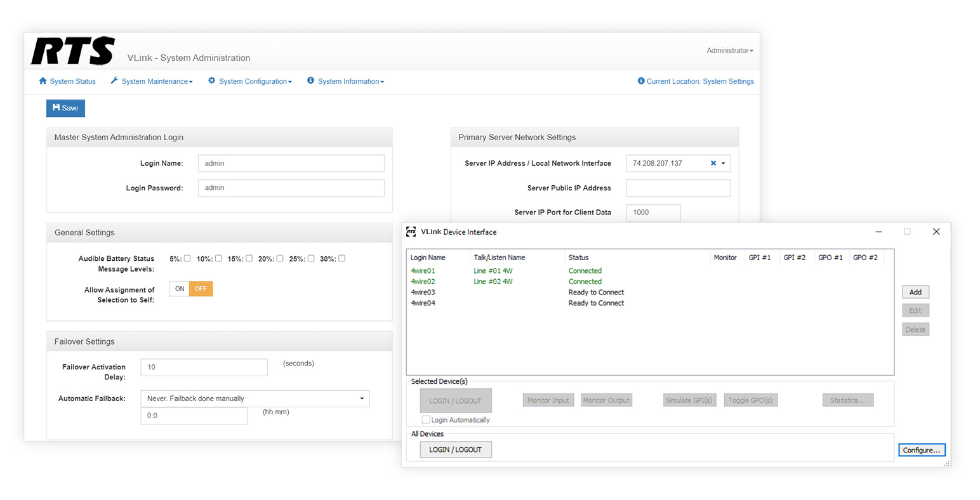Click Line #02 4W talk/listen name

[493, 282]
